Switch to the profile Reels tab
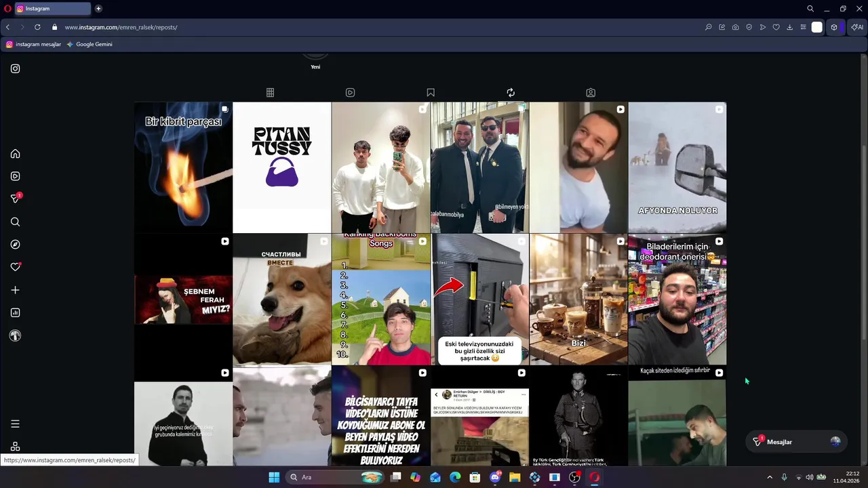Image resolution: width=868 pixels, height=488 pixels. point(350,92)
